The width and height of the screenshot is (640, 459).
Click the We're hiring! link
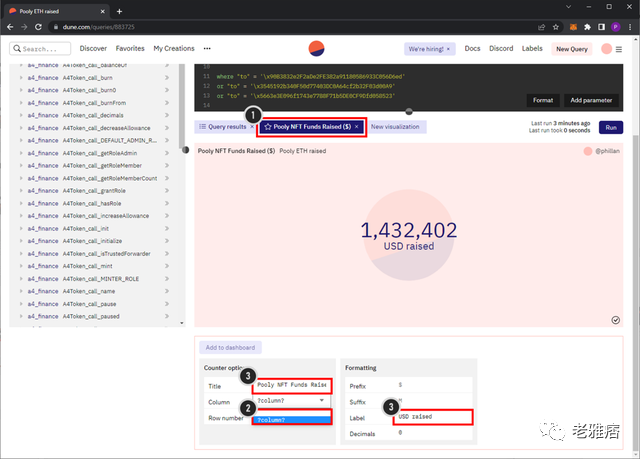coord(426,49)
